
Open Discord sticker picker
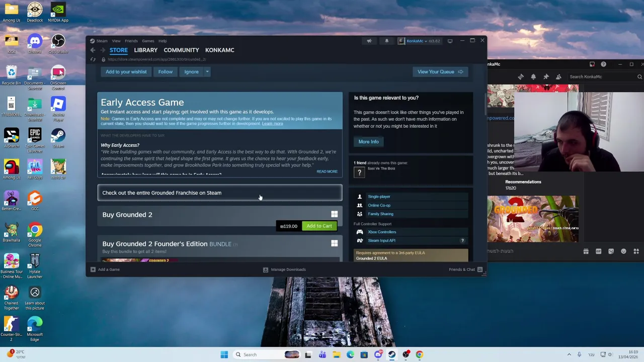611,251
